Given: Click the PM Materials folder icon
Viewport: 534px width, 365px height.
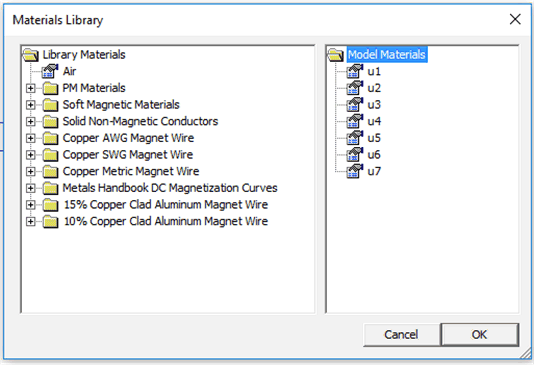Looking at the screenshot, I should click(50, 88).
